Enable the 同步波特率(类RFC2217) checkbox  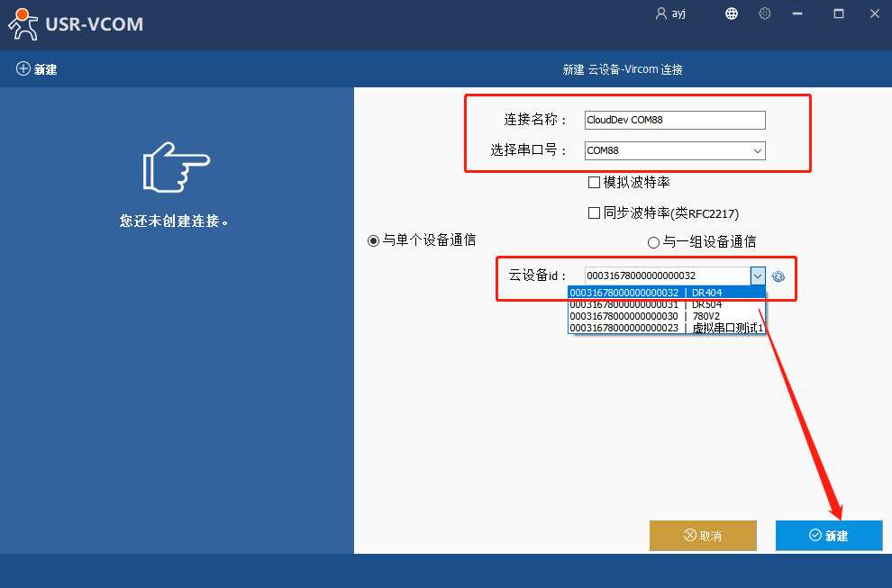[594, 213]
